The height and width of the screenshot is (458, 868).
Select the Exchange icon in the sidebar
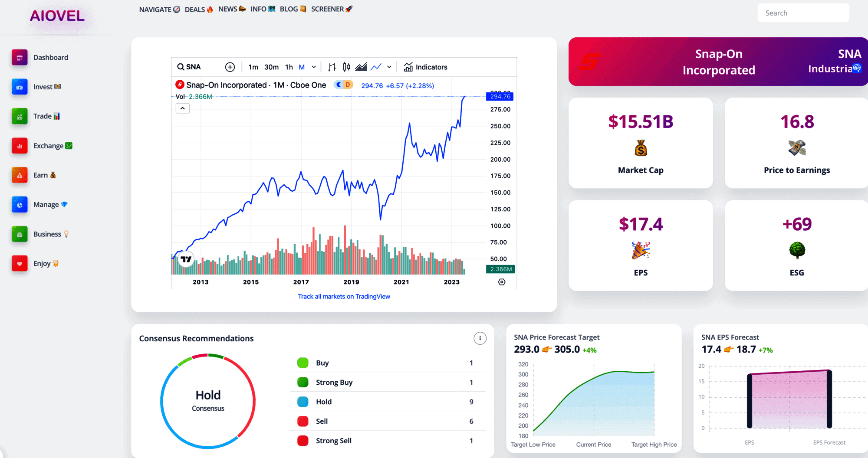point(19,146)
